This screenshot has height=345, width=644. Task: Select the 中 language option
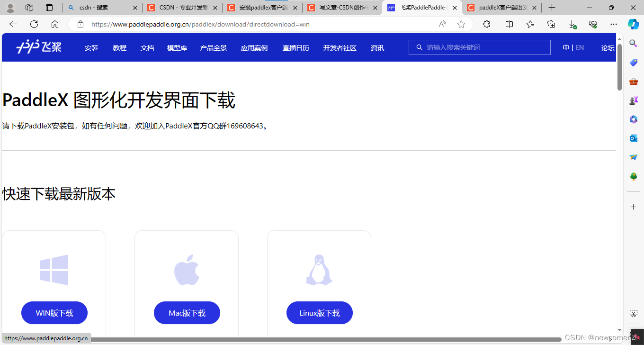pos(566,47)
